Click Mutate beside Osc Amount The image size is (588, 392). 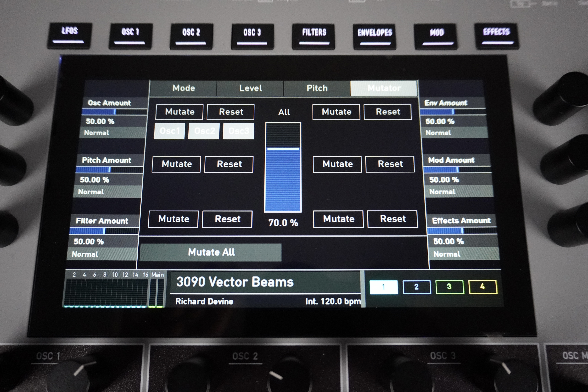coord(179,112)
